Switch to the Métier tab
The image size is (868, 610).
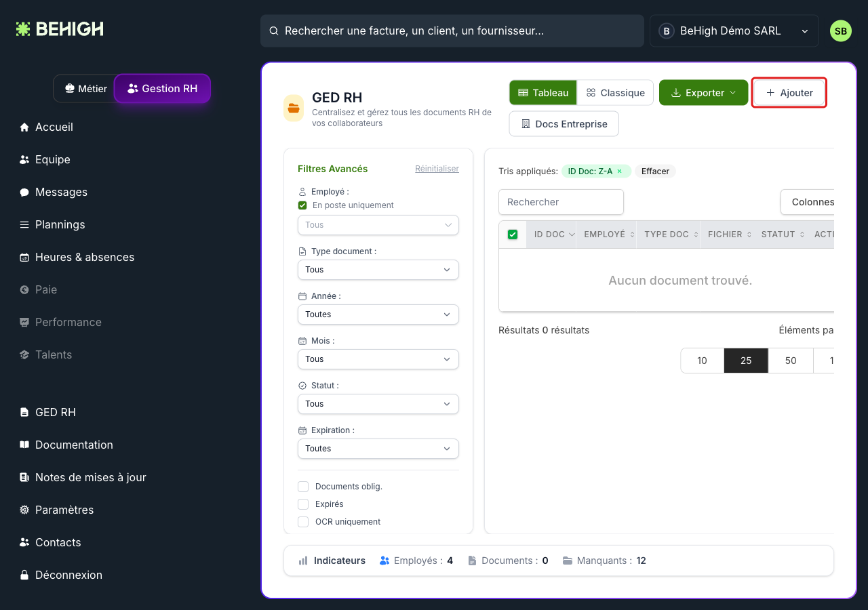click(85, 89)
